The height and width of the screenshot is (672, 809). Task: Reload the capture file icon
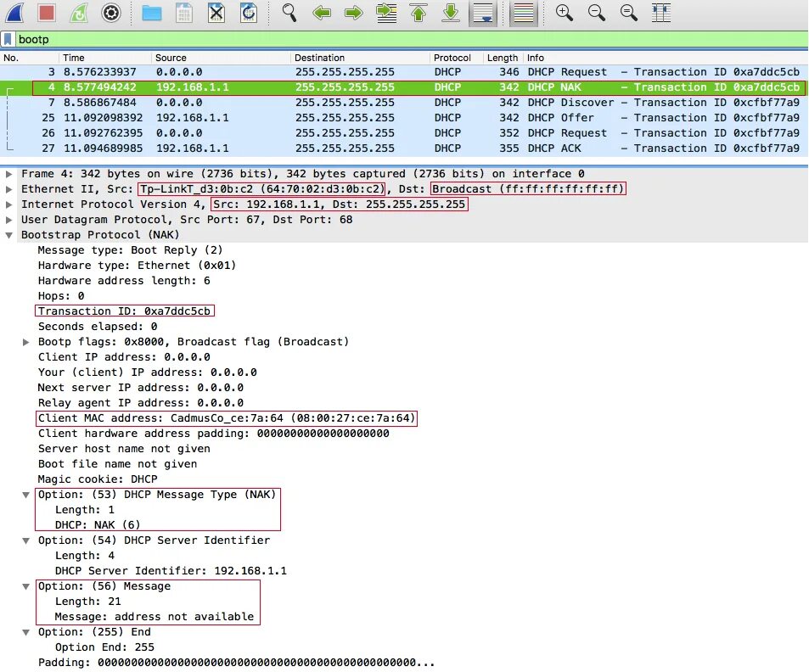pyautogui.click(x=249, y=13)
